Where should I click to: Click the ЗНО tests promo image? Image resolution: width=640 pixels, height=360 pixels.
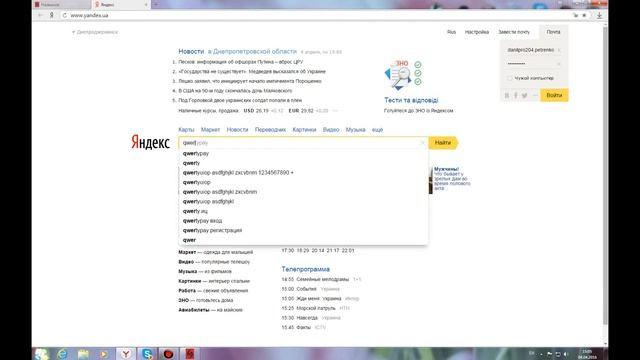point(403,76)
